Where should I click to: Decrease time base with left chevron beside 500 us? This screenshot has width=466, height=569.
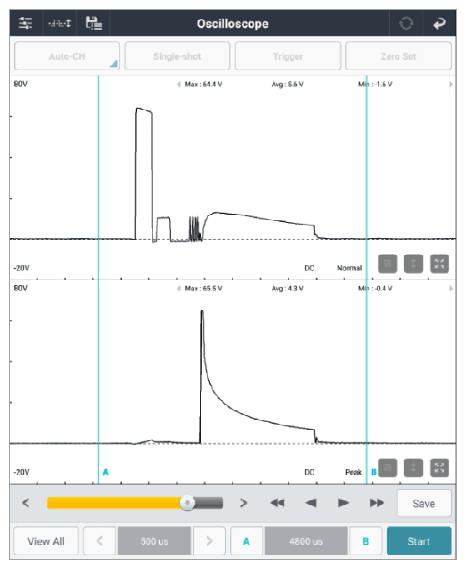tap(99, 541)
